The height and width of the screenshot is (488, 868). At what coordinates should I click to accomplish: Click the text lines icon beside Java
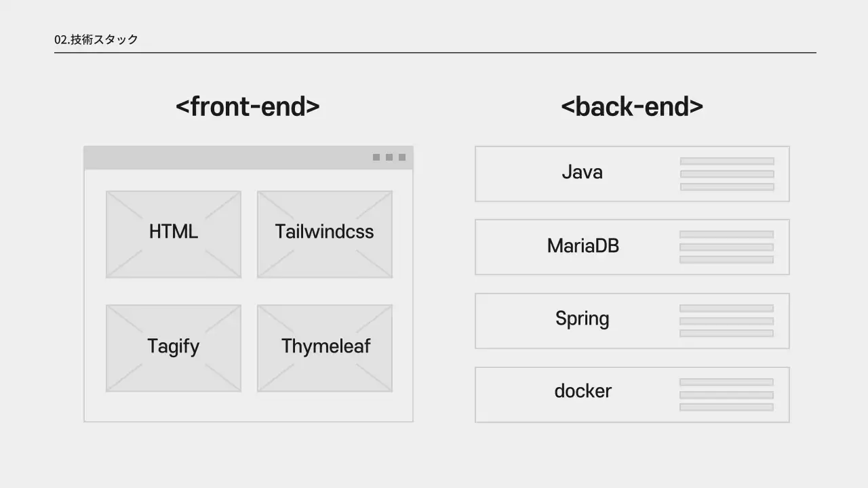point(727,174)
